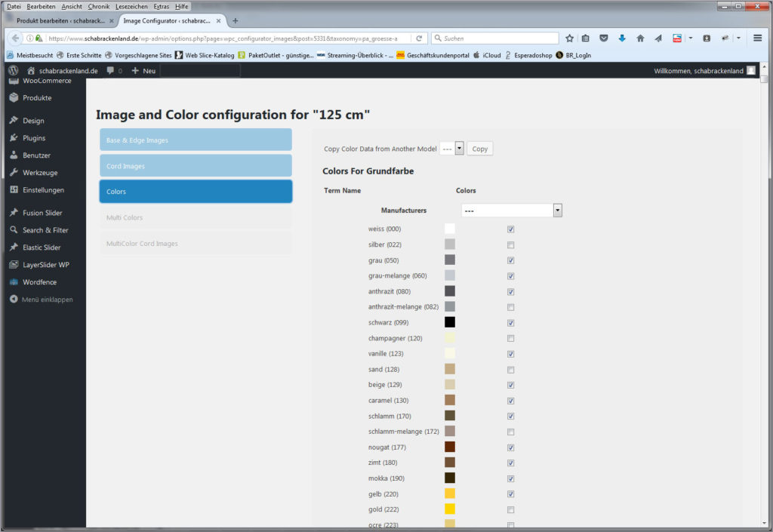This screenshot has width=773, height=532.
Task: Check the champagner (120) checkbox
Action: coord(511,338)
